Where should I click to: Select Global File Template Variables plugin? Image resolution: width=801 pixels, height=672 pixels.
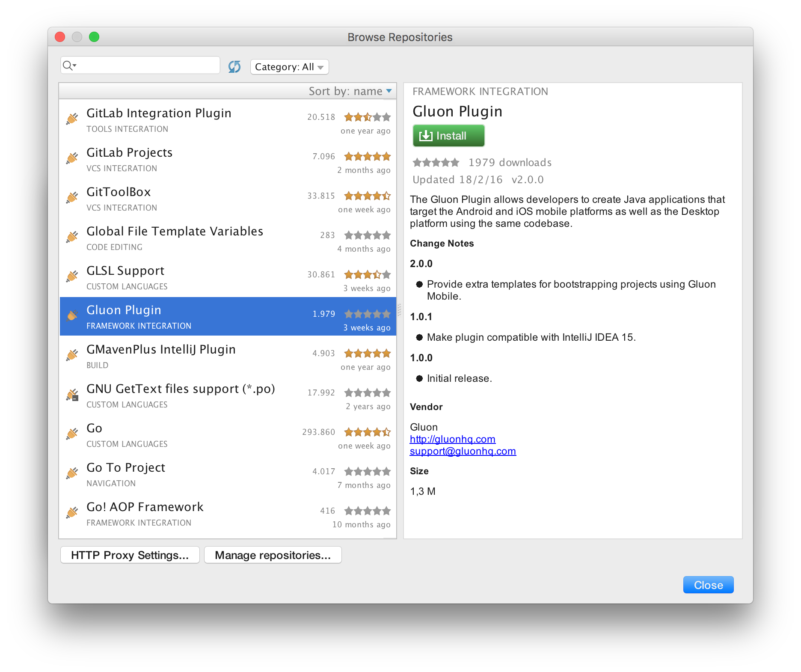[x=228, y=238]
